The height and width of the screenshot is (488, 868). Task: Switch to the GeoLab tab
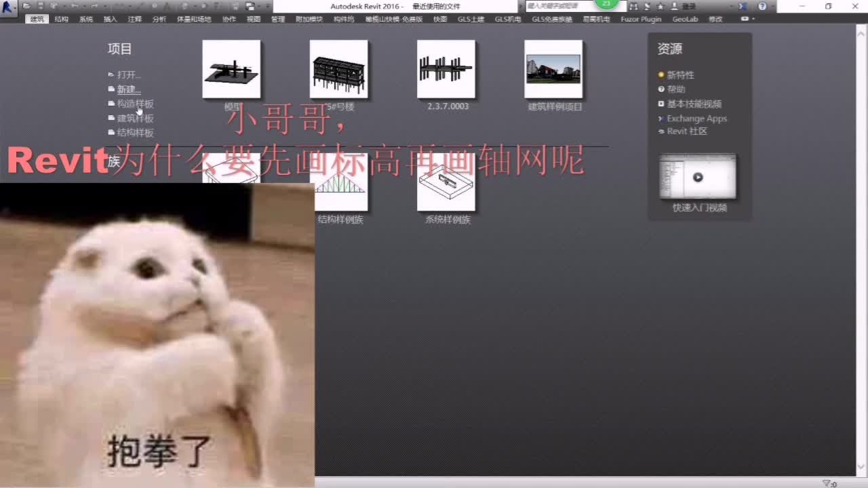coord(685,19)
